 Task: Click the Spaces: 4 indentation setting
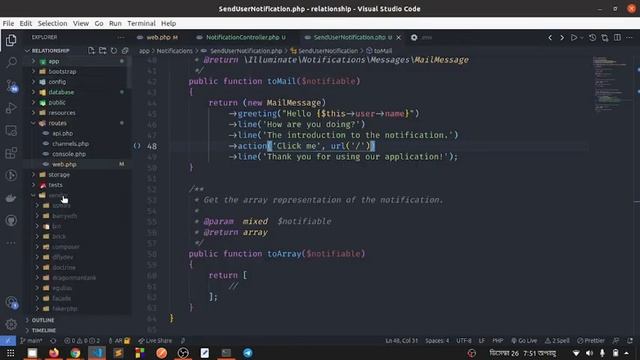pos(437,340)
